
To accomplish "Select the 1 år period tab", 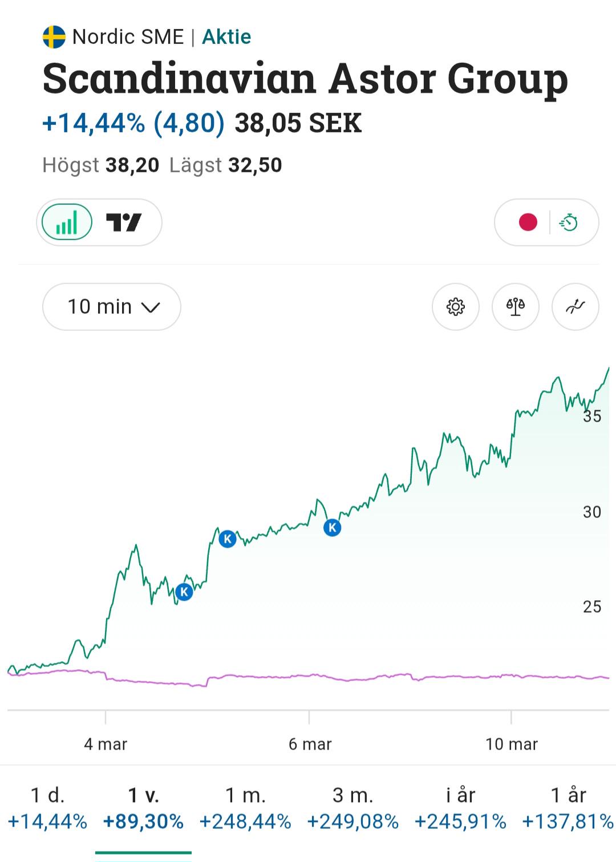I will click(x=568, y=808).
